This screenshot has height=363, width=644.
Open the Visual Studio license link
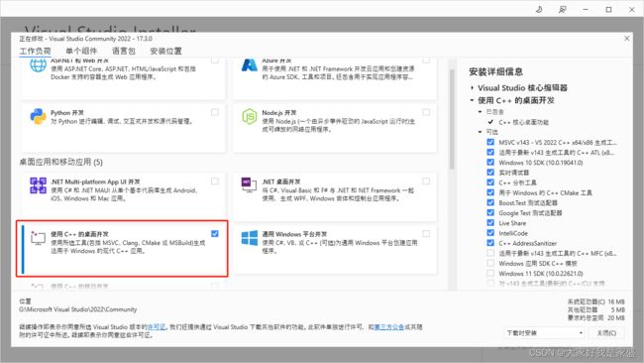(x=157, y=327)
